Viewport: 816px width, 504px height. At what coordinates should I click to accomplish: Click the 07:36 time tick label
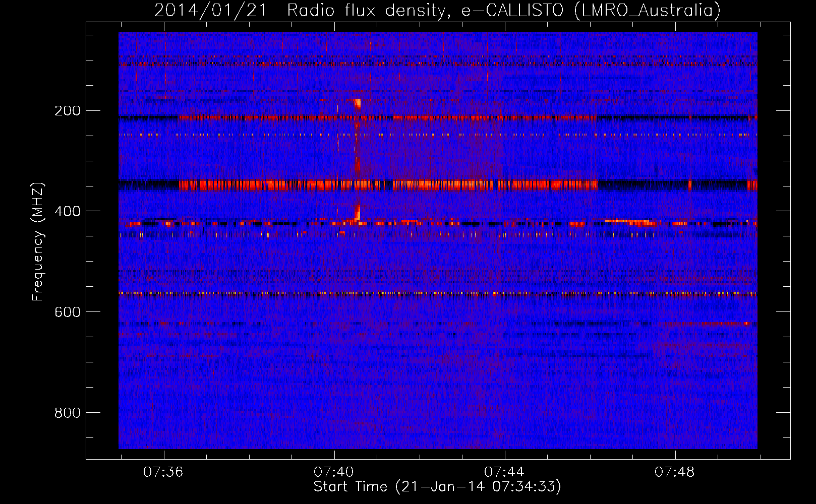163,472
